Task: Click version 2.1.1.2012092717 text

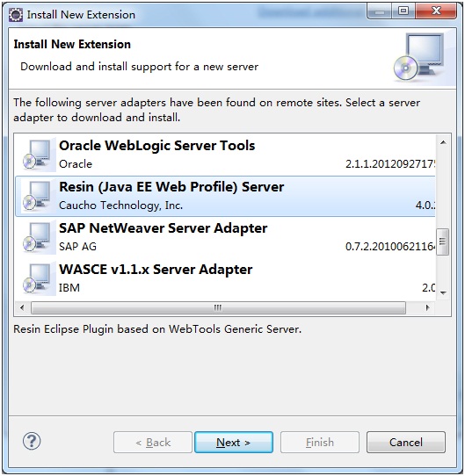Action: (x=390, y=164)
